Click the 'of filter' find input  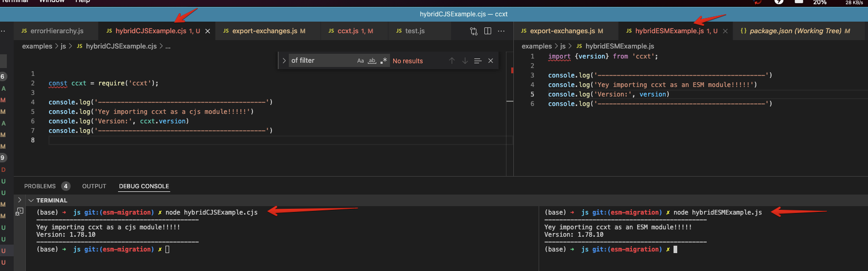pyautogui.click(x=321, y=61)
